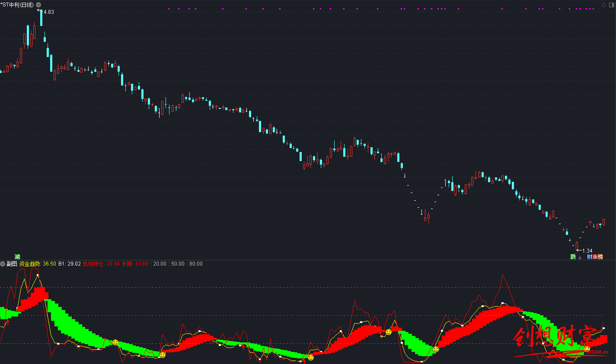The width and height of the screenshot is (616, 364).
Task: Click the 资金趋势: 36.50 value
Action: tap(38, 264)
